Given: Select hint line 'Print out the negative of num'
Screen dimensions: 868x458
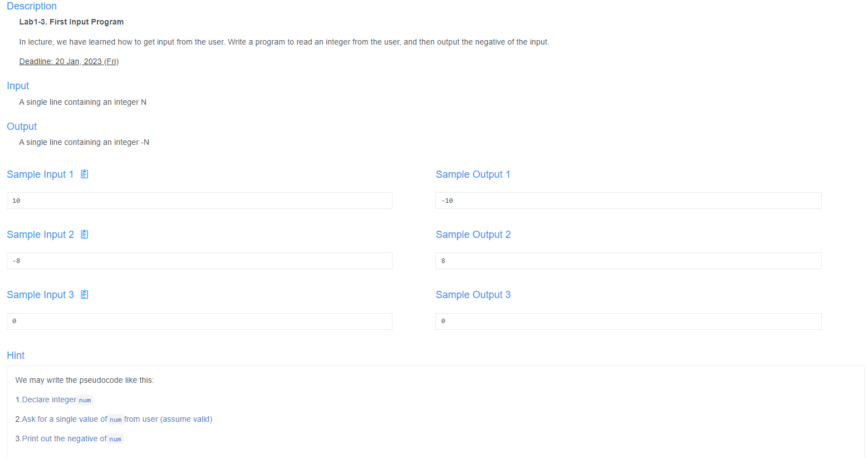Looking at the screenshot, I should click(68, 438).
